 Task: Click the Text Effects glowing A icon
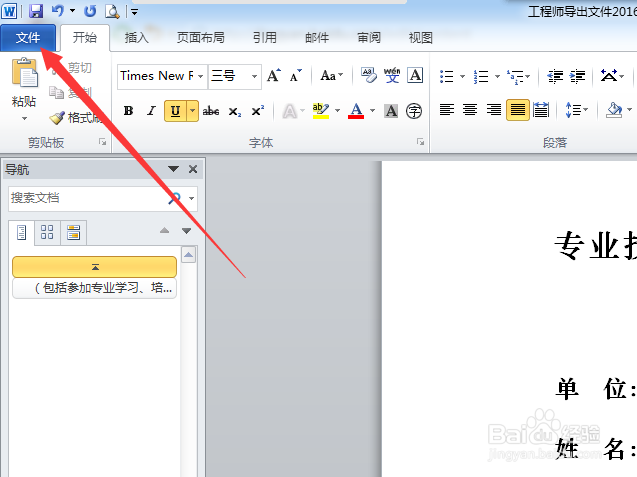tap(289, 111)
